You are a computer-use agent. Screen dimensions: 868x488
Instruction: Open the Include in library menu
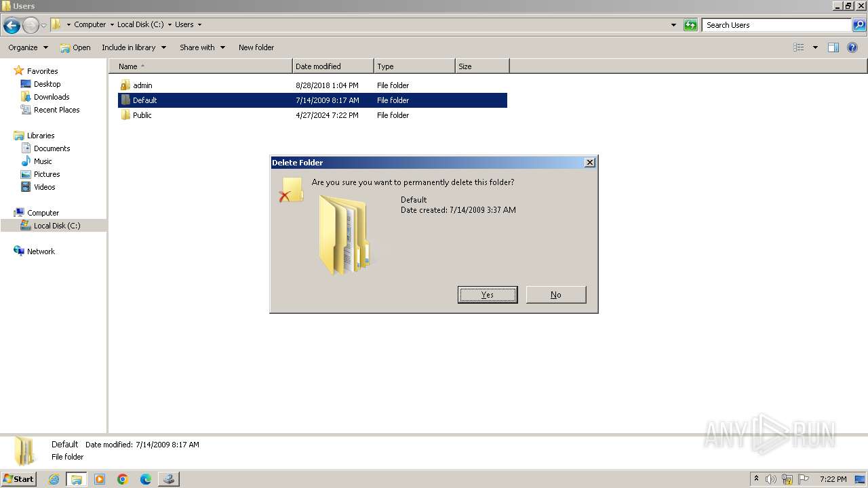(134, 47)
